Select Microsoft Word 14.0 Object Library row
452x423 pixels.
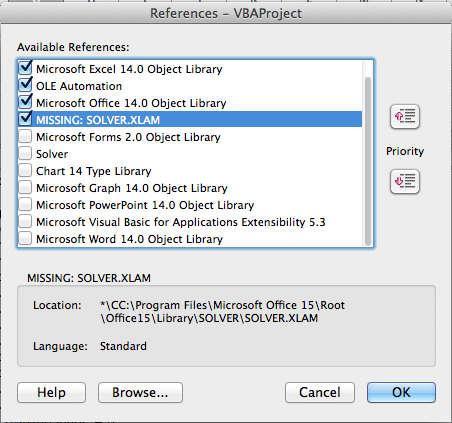pos(190,239)
